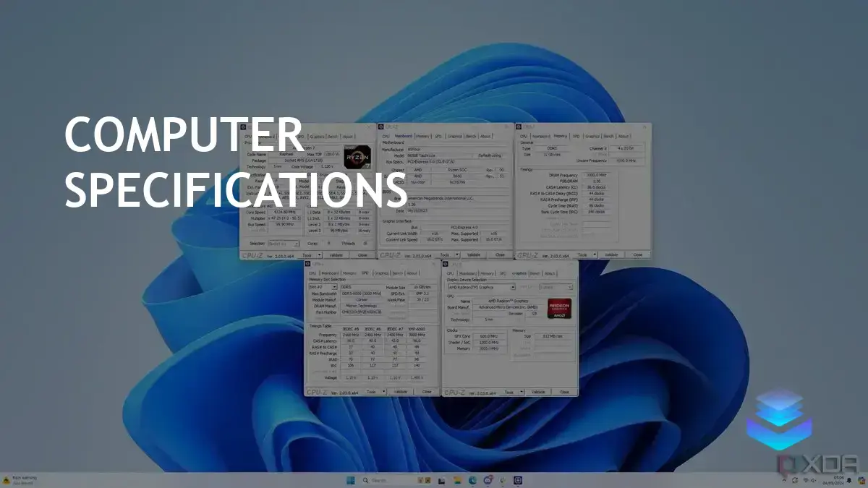Open the Graphics tab in the Memory window
The image size is (868, 488).
(592, 137)
